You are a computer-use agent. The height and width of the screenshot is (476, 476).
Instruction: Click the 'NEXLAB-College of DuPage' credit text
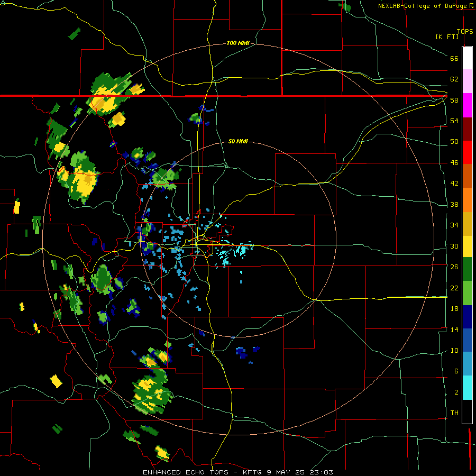click(x=423, y=6)
